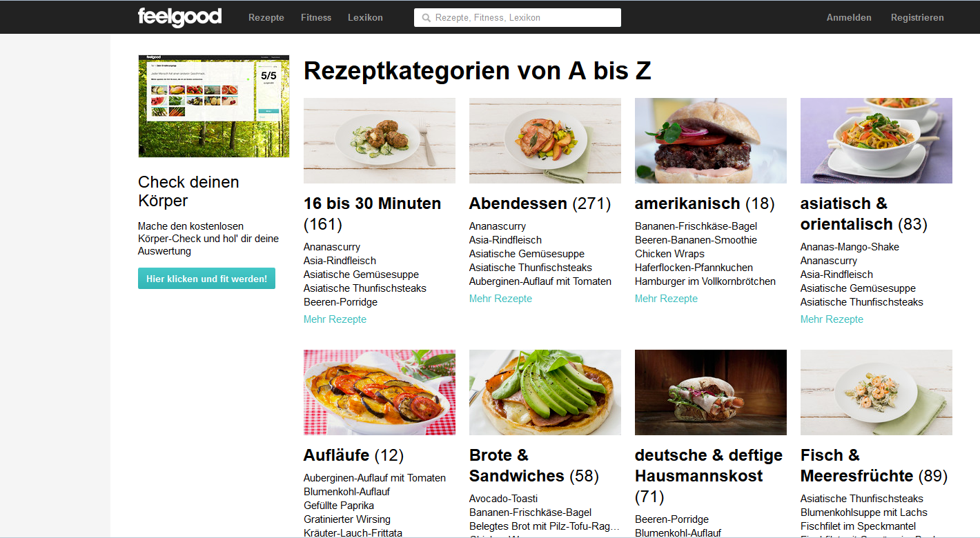Open the Fitness menu item
This screenshot has width=980, height=538.
tap(316, 17)
